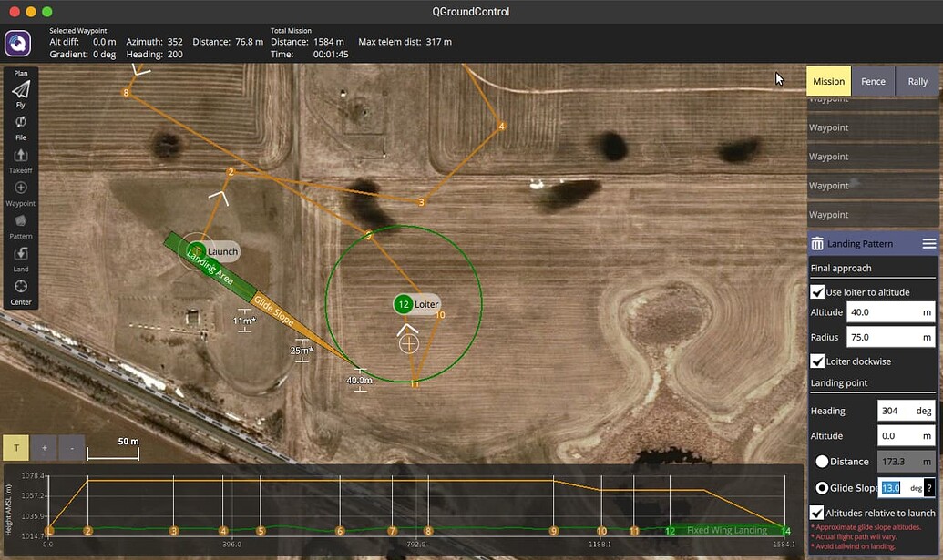
Task: Click the Land tool icon
Action: [21, 254]
